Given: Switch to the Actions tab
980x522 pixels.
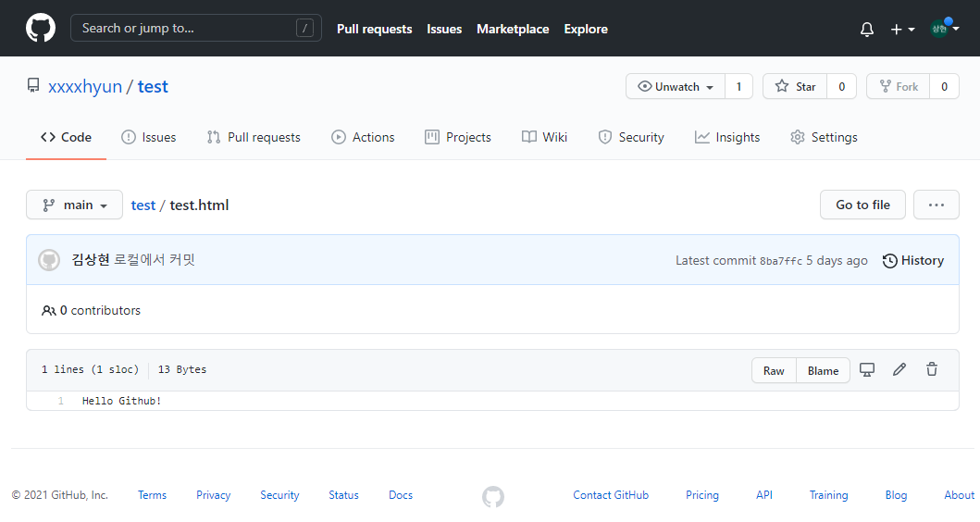Looking at the screenshot, I should (363, 137).
